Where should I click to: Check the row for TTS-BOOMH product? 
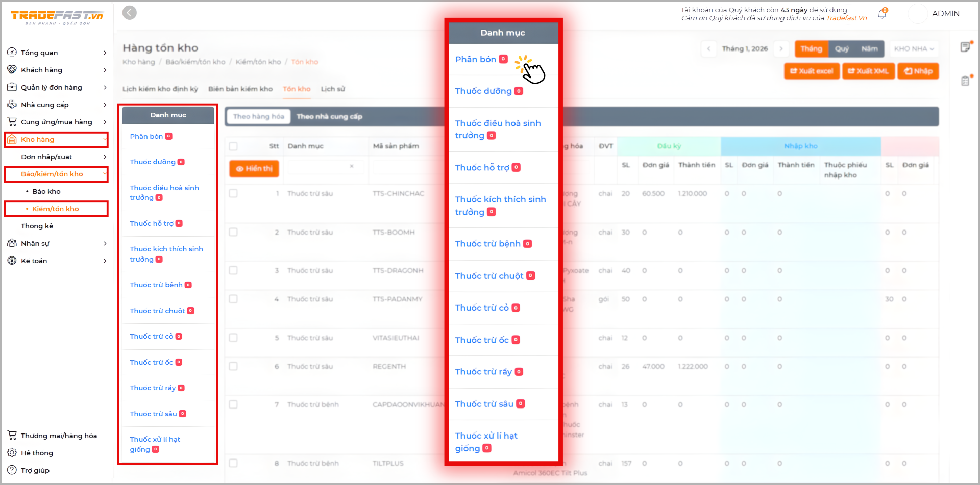click(233, 233)
